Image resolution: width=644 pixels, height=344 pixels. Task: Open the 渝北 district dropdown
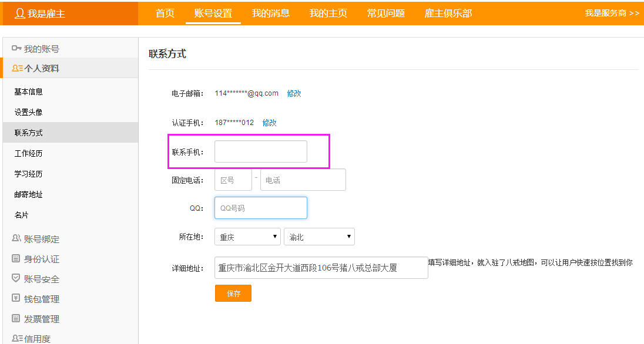(x=319, y=237)
